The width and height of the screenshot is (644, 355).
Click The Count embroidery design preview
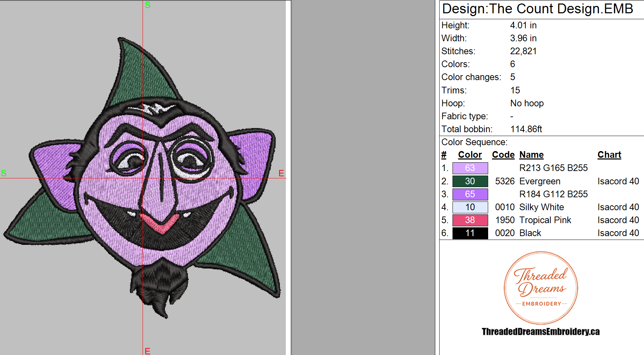143,178
